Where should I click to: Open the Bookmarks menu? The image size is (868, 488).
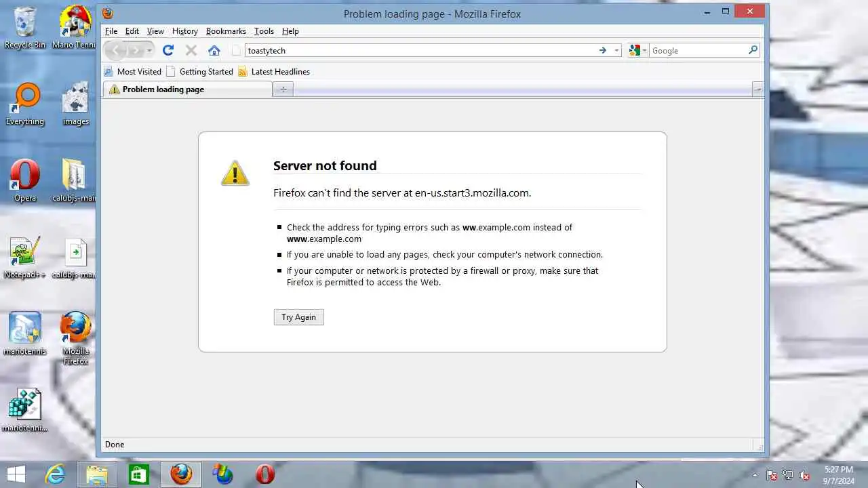click(x=226, y=31)
